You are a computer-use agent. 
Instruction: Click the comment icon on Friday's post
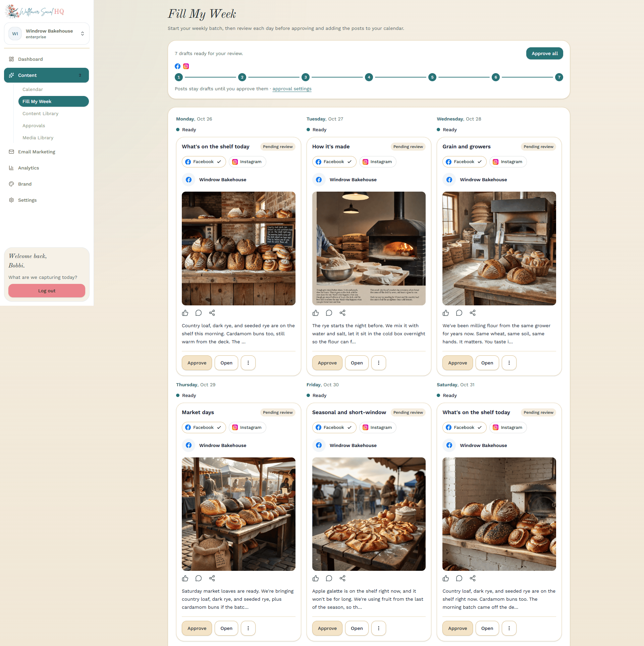pos(329,578)
